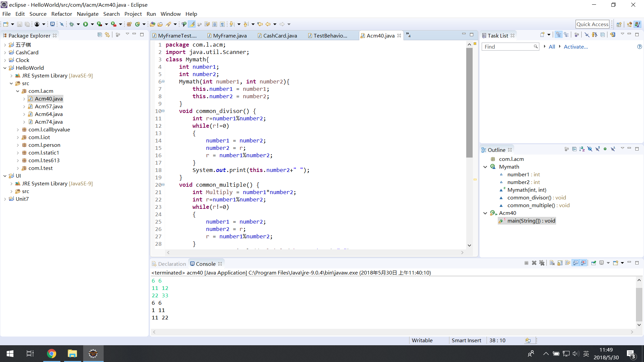Viewport: 644px width, 362px height.
Task: Click the New Java Class icon
Action: coord(138,24)
